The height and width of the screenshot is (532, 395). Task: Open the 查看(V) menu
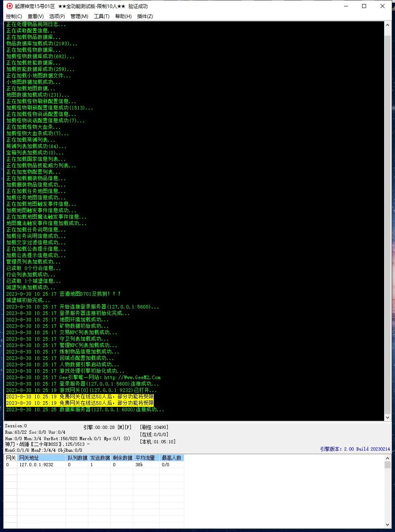pyautogui.click(x=36, y=16)
